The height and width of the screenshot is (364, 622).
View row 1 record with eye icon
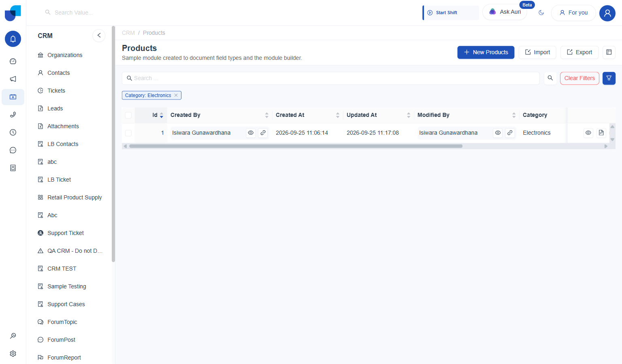[x=588, y=133]
